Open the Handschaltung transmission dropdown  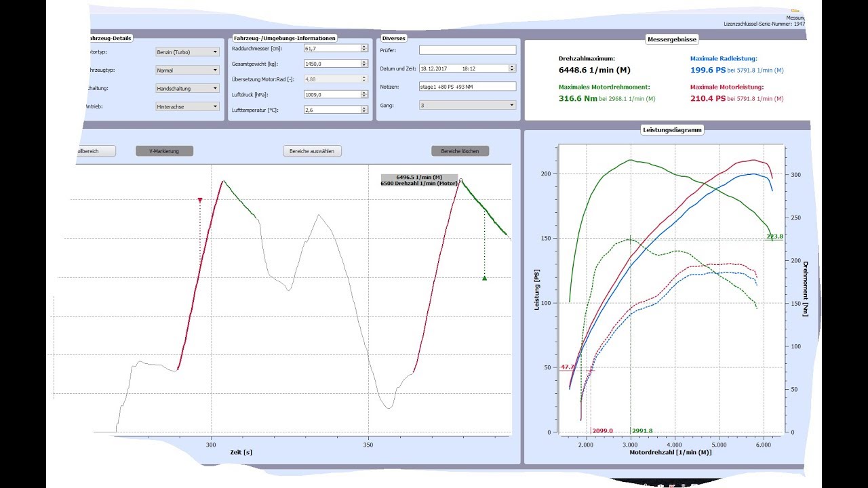[x=186, y=88]
